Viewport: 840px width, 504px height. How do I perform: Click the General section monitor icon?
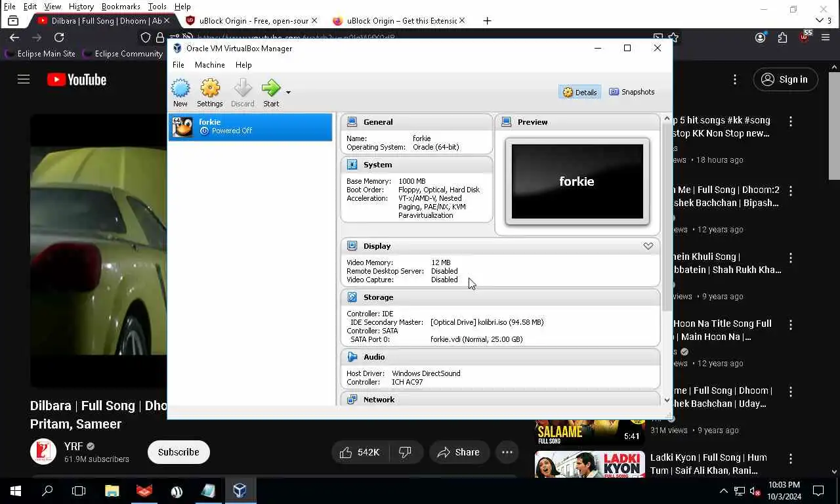coord(352,122)
